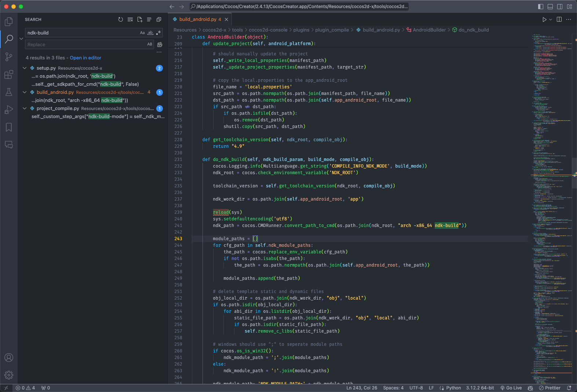Click AndroidBuilder in the breadcrumb bar
Image resolution: width=577 pixels, height=392 pixels.
click(x=429, y=30)
